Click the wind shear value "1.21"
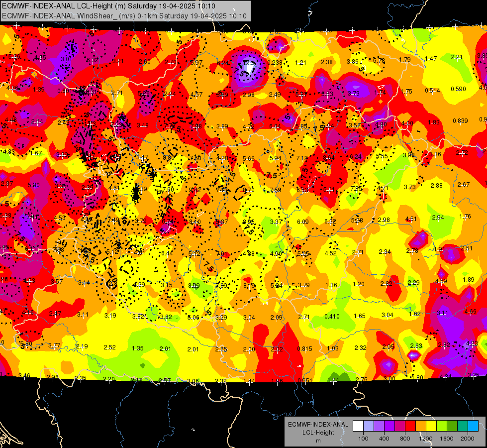Image resolution: width=487 pixels, height=448 pixels. pos(300,63)
